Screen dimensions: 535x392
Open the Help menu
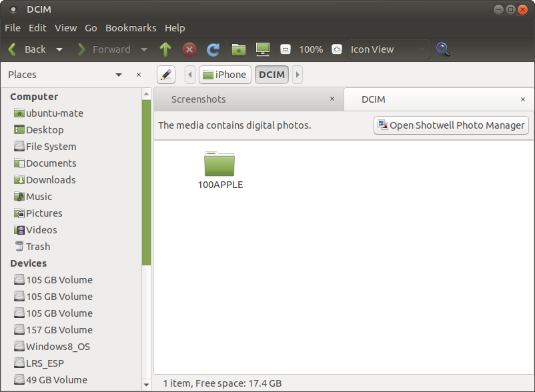pyautogui.click(x=175, y=28)
